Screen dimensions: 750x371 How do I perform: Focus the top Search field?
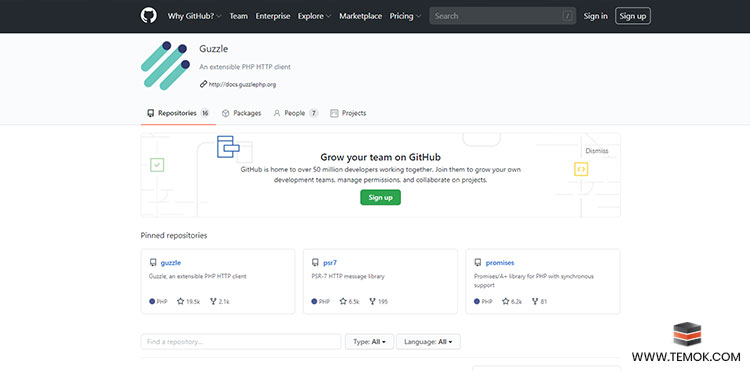[x=503, y=16]
